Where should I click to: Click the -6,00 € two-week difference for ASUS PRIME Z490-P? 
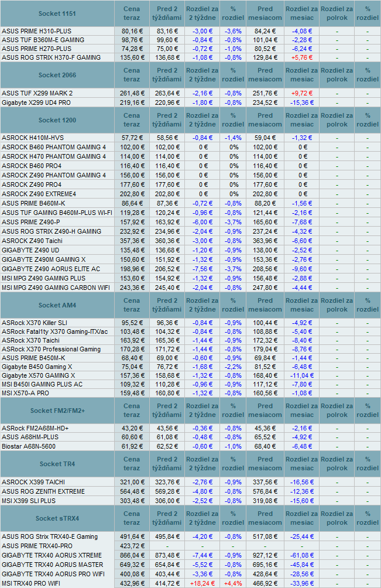[x=202, y=222]
